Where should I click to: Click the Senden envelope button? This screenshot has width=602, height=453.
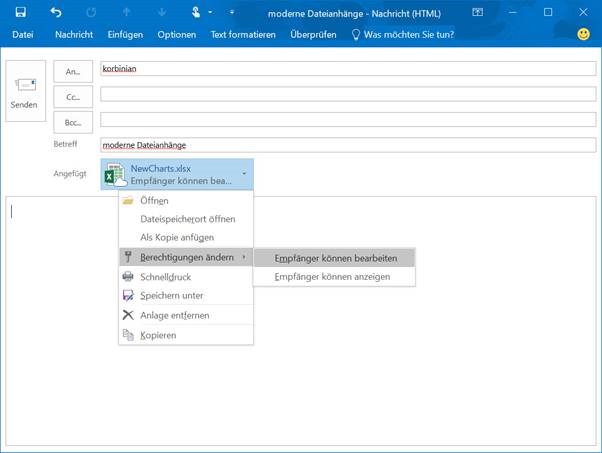coord(25,91)
